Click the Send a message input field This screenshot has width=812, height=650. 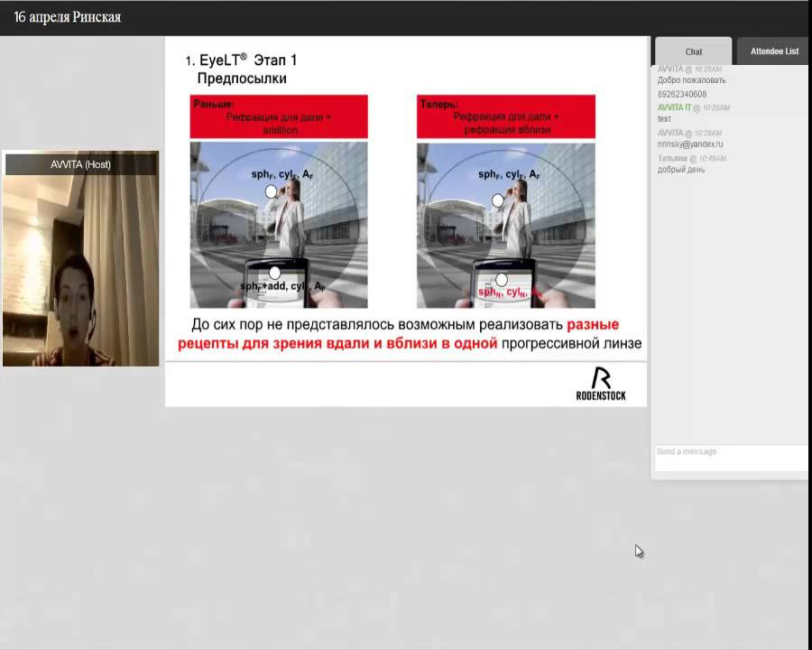pos(731,458)
